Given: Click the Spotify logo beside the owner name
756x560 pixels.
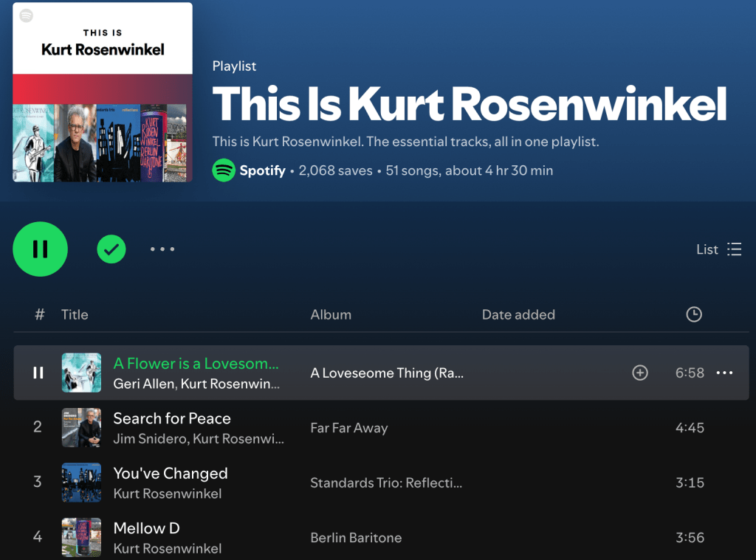Looking at the screenshot, I should pos(224,170).
